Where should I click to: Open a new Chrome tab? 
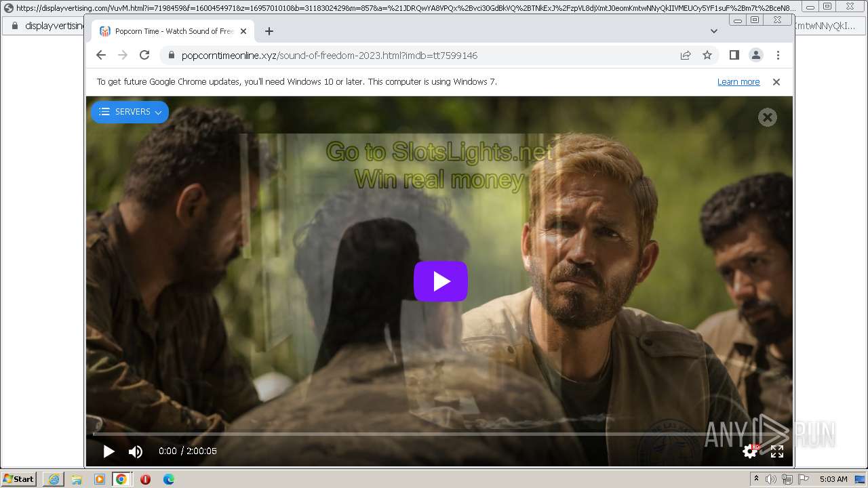coord(269,31)
